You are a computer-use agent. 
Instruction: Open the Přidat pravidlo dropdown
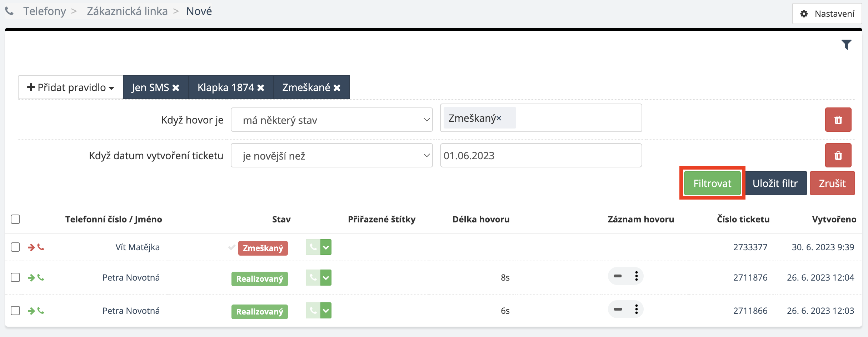pyautogui.click(x=71, y=87)
